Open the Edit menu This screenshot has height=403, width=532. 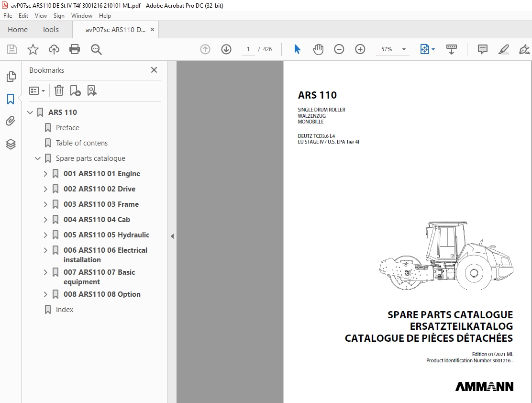coord(23,16)
